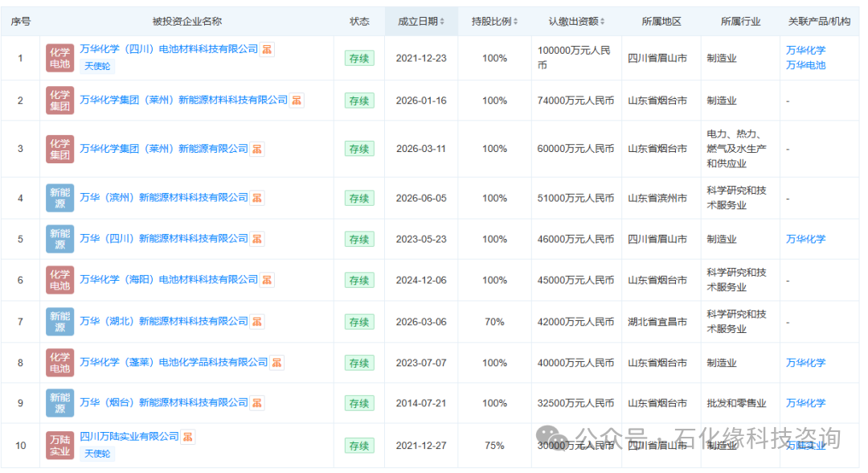Open company link 万华（湖北）新能源材料科技有限公司

[164, 321]
